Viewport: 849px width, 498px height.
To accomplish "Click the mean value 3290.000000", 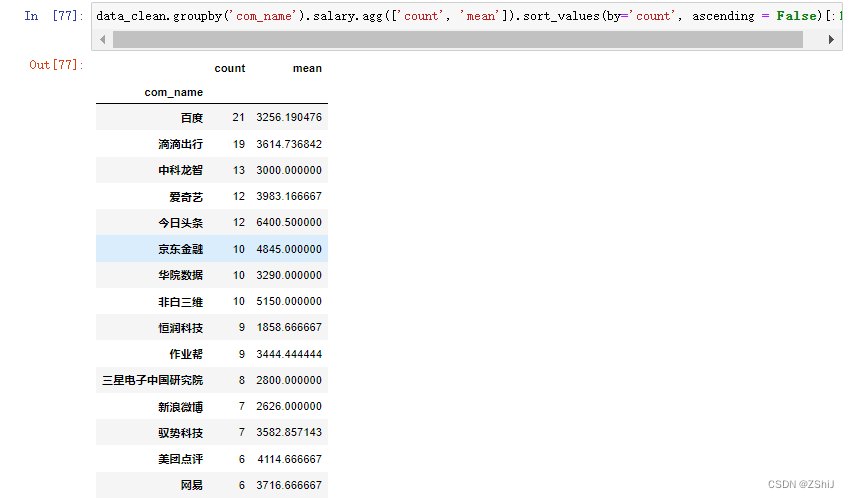I will point(289,275).
